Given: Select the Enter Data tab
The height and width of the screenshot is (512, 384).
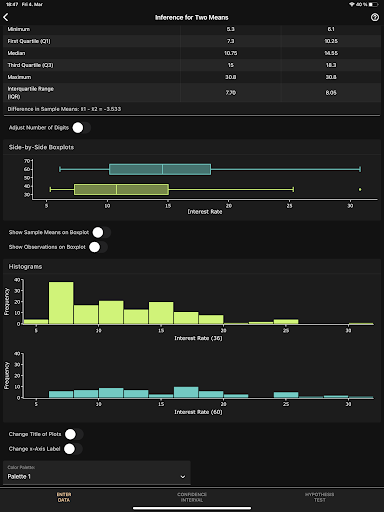Looking at the screenshot, I should point(64,497).
